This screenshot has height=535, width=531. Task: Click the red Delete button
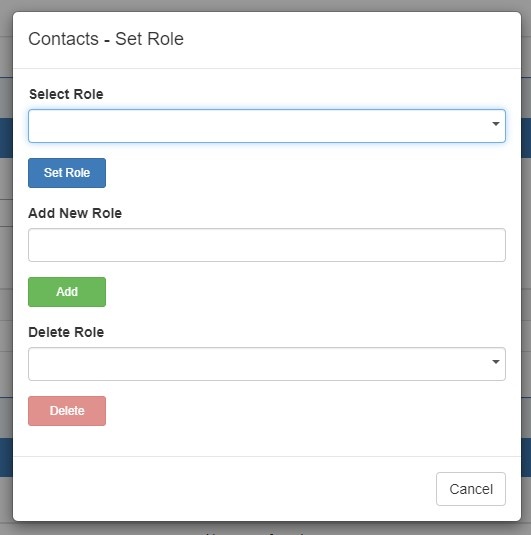pos(67,411)
